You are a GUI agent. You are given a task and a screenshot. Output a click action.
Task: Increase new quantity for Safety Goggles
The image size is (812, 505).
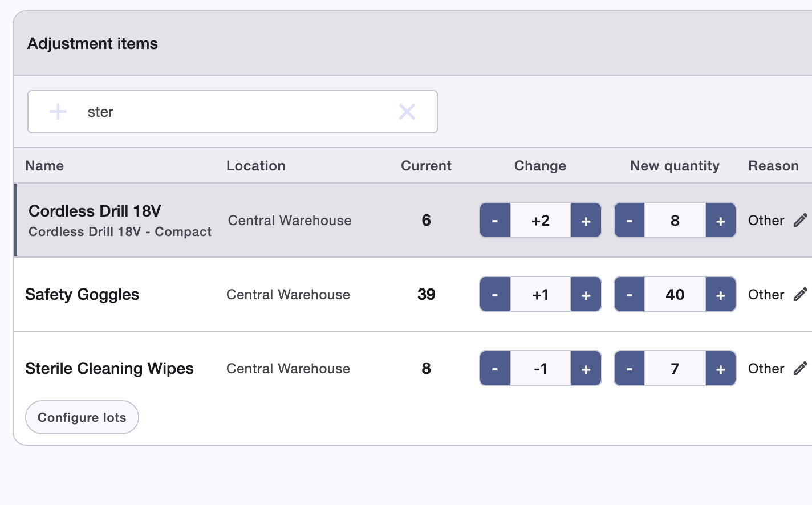(721, 295)
